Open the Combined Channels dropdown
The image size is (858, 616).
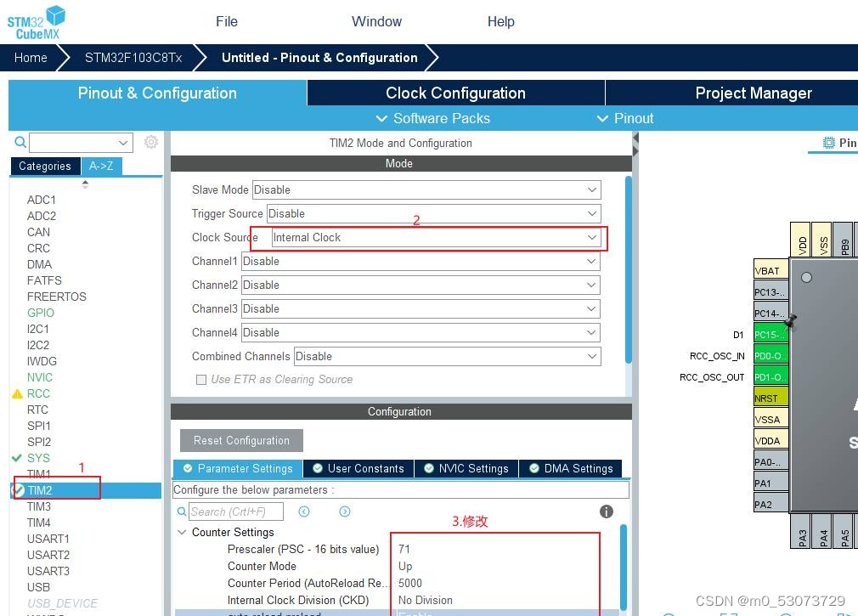click(x=448, y=357)
